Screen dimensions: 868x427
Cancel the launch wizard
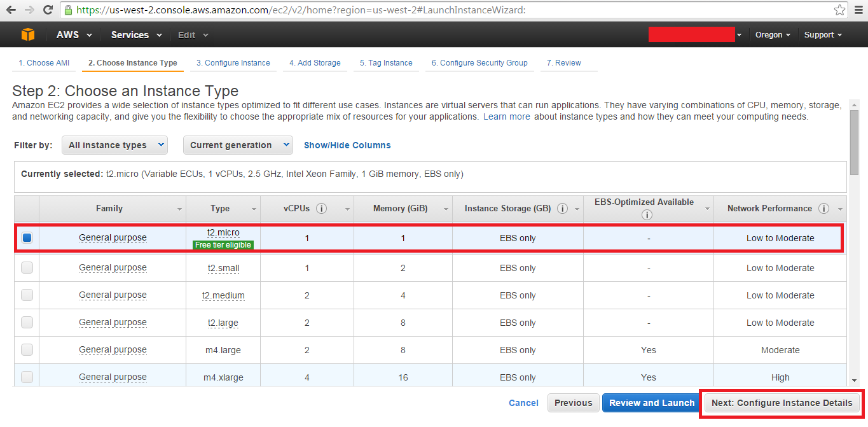tap(523, 403)
